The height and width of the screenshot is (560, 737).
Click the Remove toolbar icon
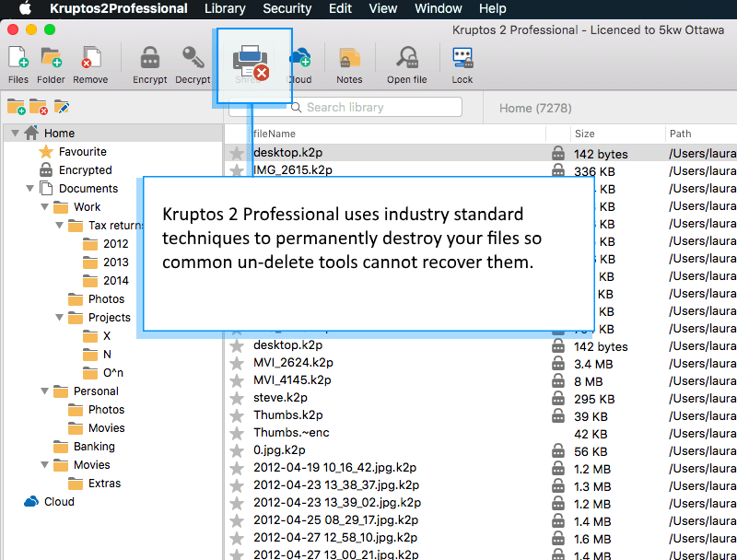pyautogui.click(x=90, y=59)
